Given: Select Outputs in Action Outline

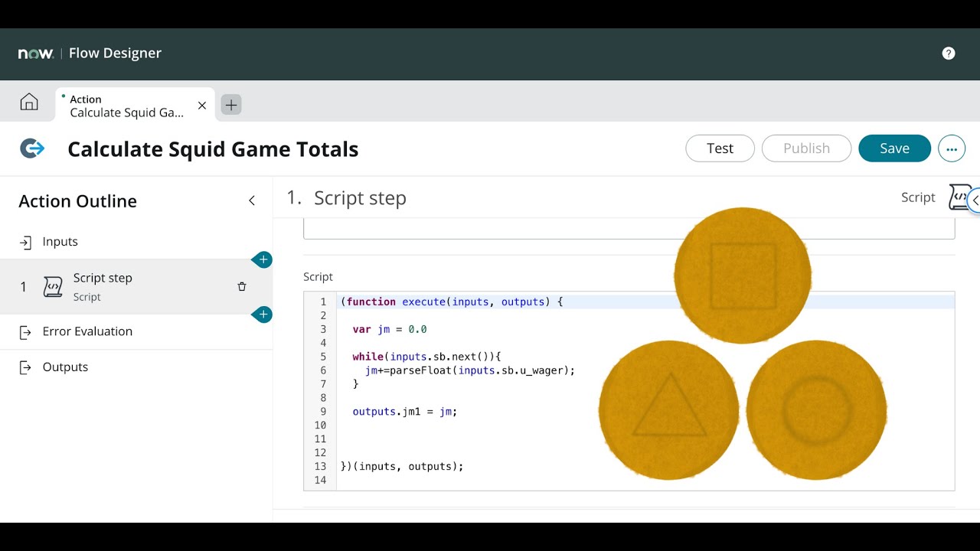Looking at the screenshot, I should tap(65, 367).
